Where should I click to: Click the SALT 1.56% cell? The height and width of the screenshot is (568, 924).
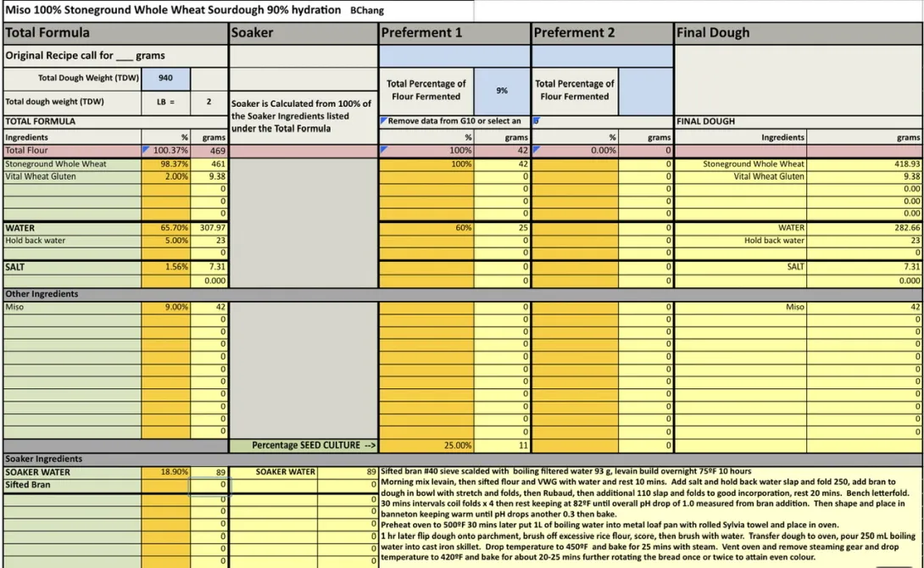(165, 268)
